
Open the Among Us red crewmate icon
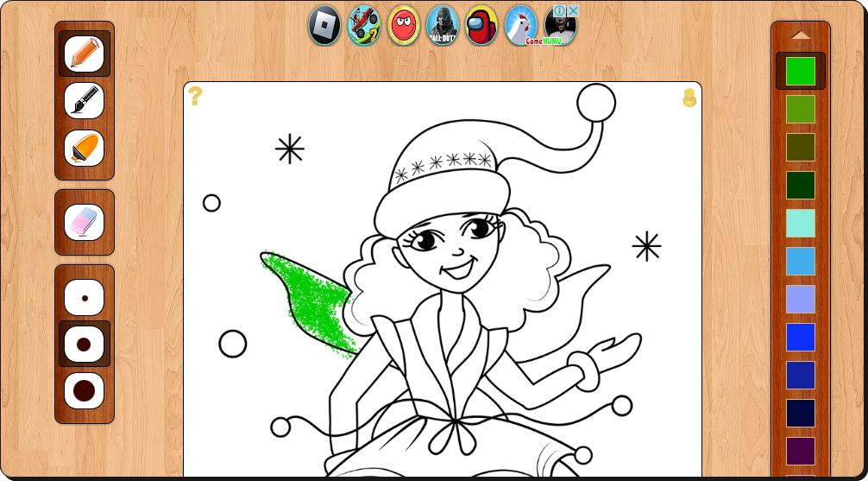tap(481, 25)
